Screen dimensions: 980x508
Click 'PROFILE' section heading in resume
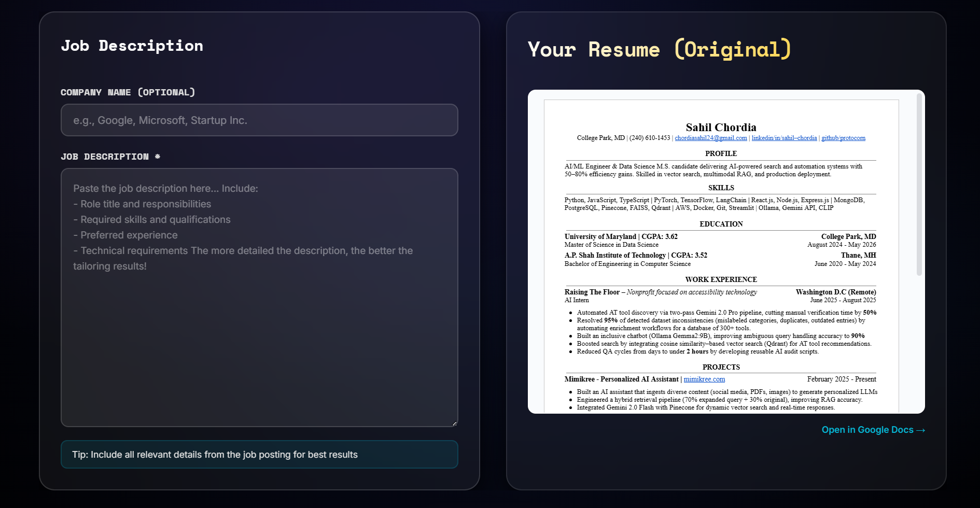[721, 153]
